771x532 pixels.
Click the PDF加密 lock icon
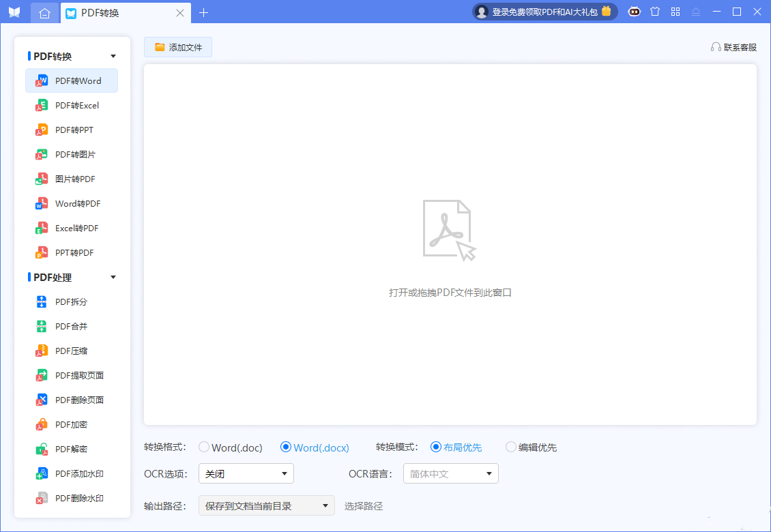click(x=42, y=425)
